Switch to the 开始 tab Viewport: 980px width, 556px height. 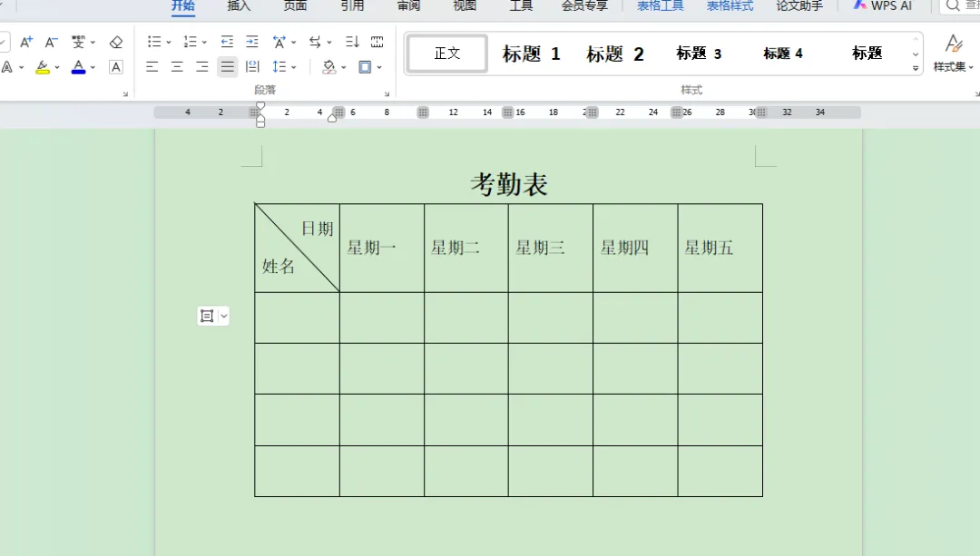183,5
